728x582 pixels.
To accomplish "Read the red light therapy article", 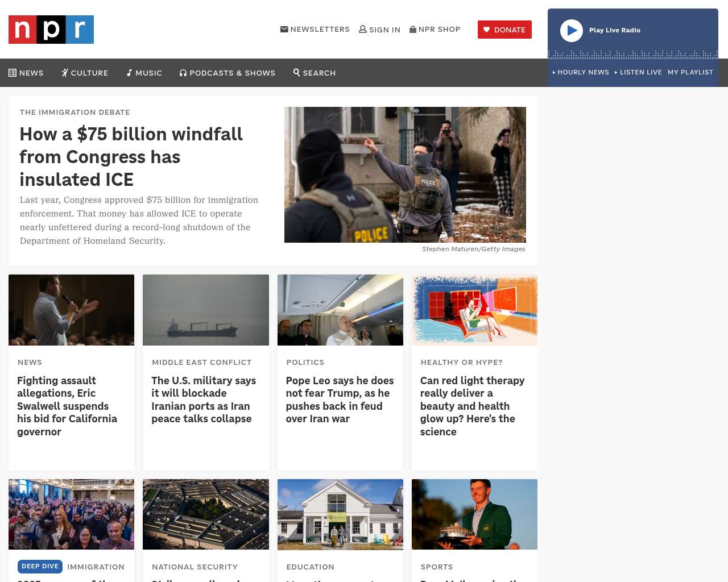I will [x=472, y=406].
